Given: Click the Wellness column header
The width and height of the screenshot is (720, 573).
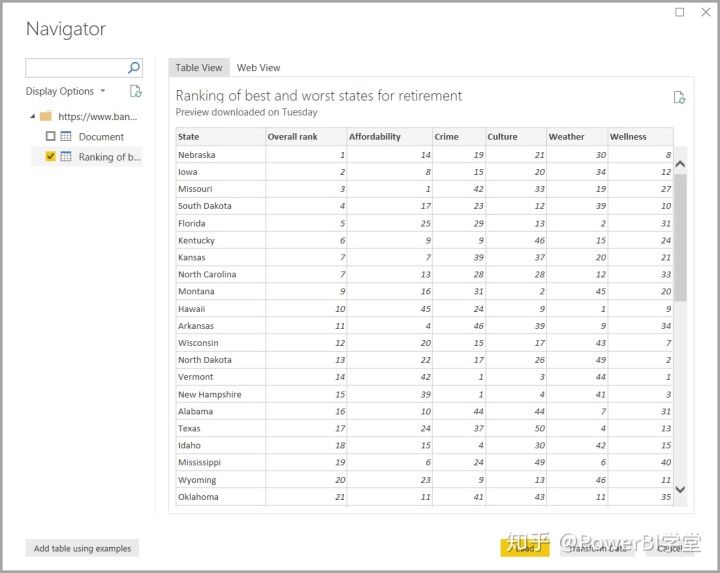Looking at the screenshot, I should coord(641,136).
